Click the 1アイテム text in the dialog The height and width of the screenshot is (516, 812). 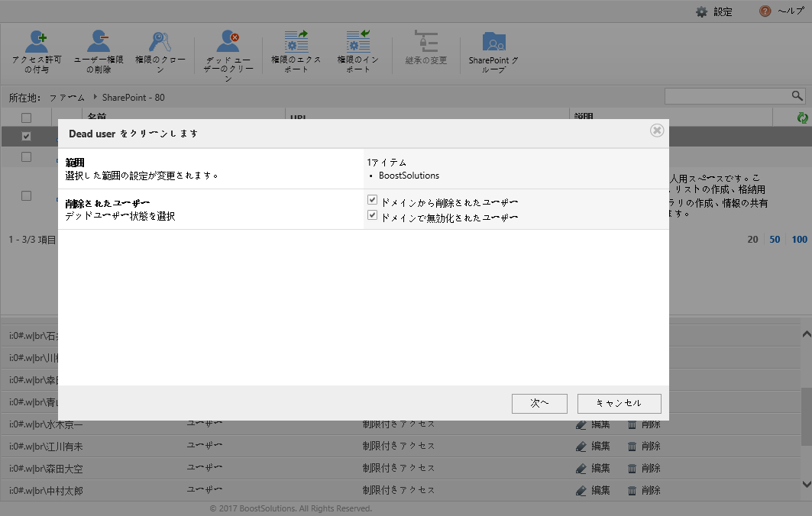click(387, 163)
